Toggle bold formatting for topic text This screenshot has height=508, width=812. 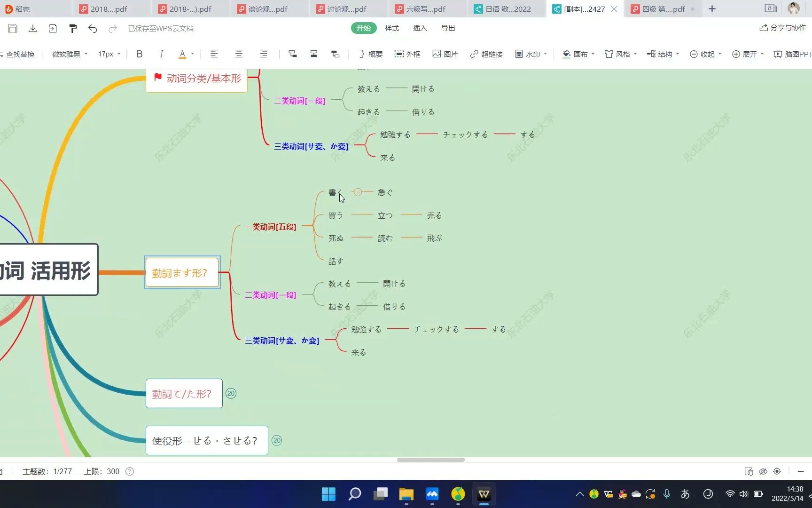(140, 54)
